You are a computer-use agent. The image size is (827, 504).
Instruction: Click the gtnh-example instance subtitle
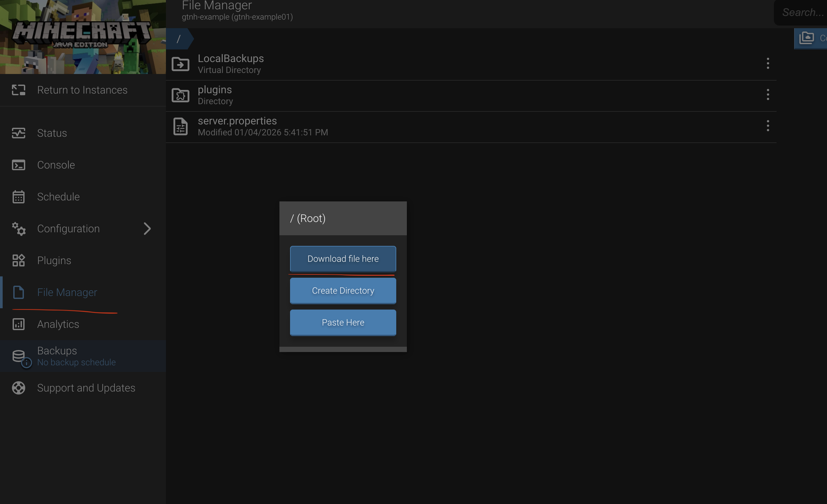click(237, 17)
